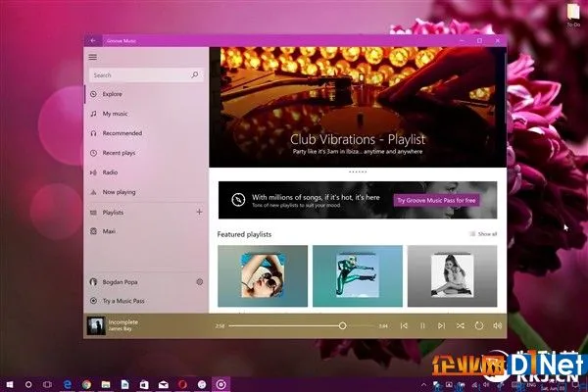Click the carousel page indicator dots
This screenshot has width=588, height=392.
coord(358,171)
